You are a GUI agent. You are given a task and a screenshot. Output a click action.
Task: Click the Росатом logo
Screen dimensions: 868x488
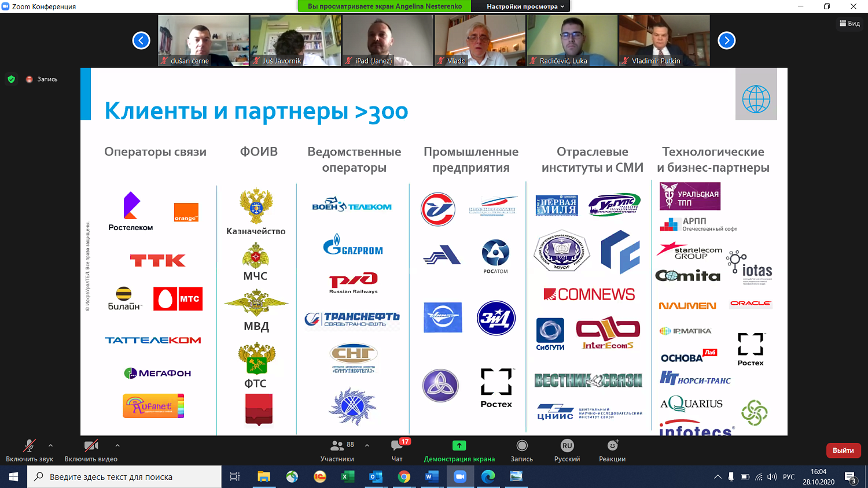(x=495, y=256)
